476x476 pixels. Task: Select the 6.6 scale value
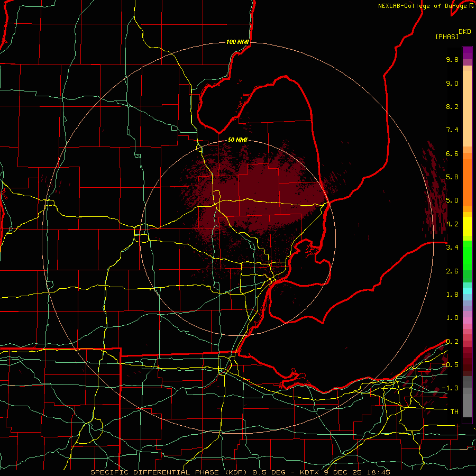click(x=452, y=153)
